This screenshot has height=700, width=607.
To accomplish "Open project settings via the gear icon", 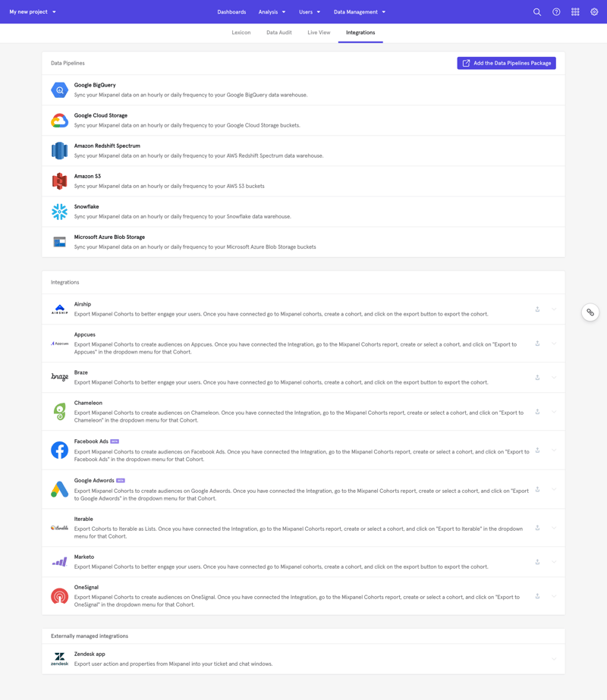I will pyautogui.click(x=595, y=11).
